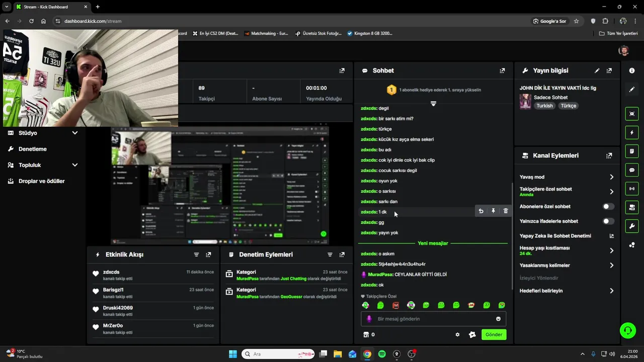Open chat settings gear icon
Screen dimensions: 644x362
[457, 334]
